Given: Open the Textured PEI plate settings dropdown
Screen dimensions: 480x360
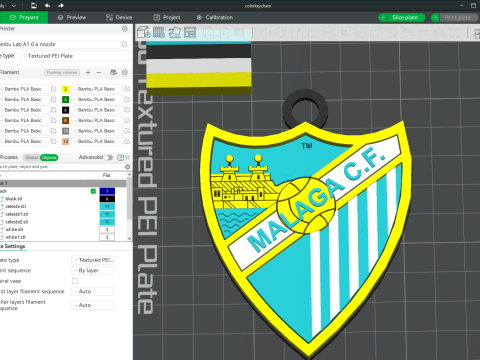Looking at the screenshot, I should click(x=93, y=260).
